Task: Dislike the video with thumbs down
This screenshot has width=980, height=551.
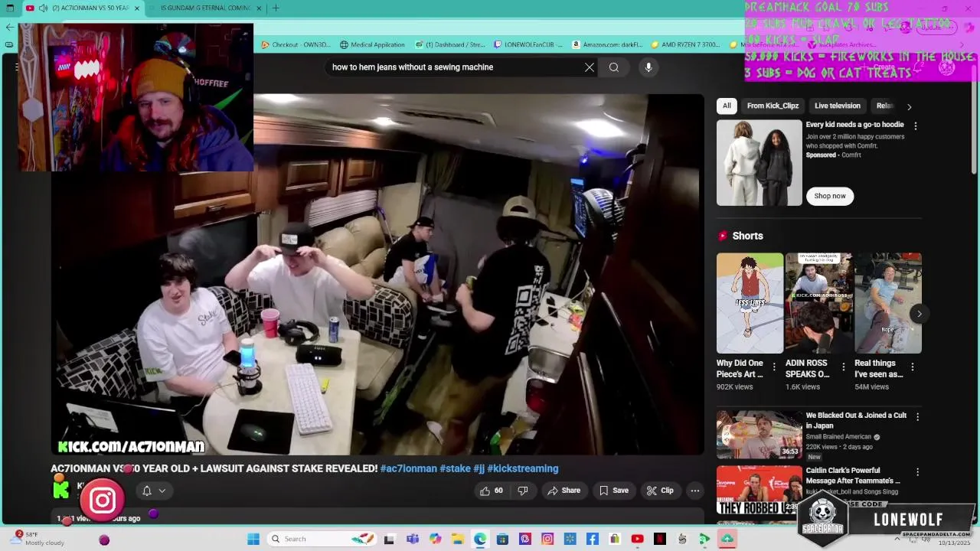Action: pos(523,491)
